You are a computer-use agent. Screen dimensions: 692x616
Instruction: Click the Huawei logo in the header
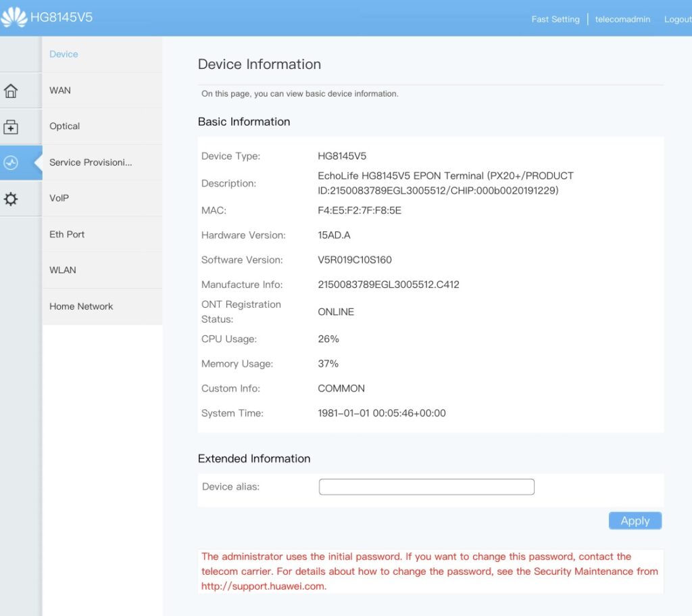click(x=14, y=17)
